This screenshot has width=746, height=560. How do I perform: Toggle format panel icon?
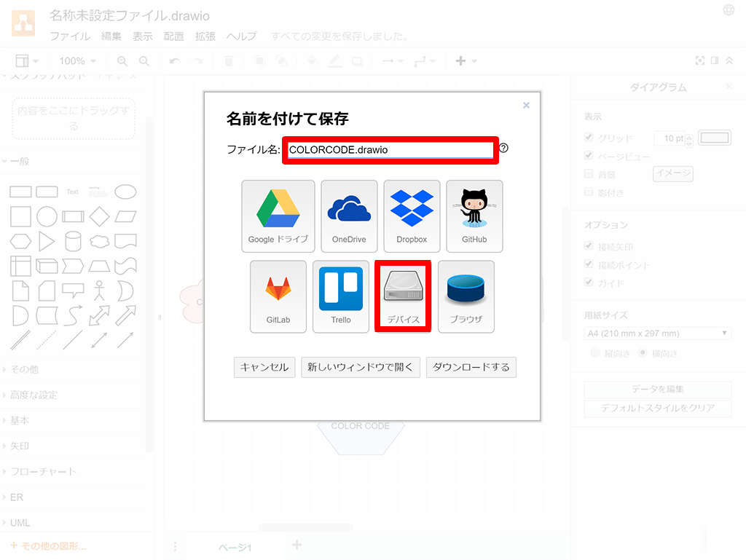coord(715,60)
